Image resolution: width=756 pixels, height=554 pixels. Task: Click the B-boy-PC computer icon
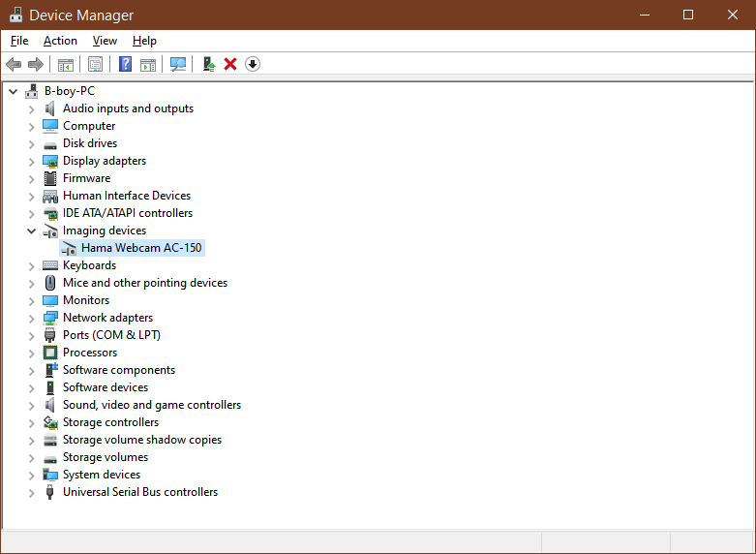32,91
